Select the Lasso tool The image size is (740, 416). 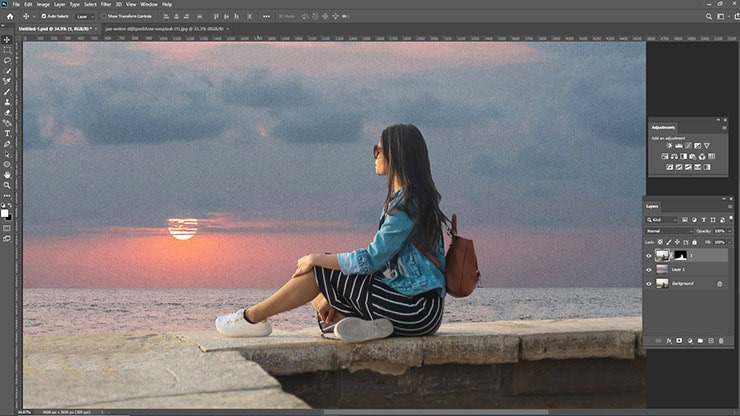[x=7, y=60]
